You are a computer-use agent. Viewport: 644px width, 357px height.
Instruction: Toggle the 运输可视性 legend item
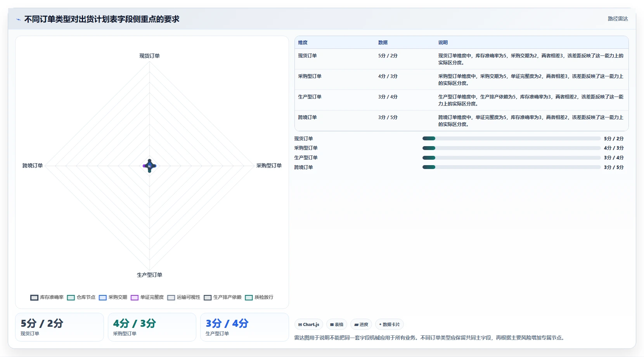click(x=184, y=297)
